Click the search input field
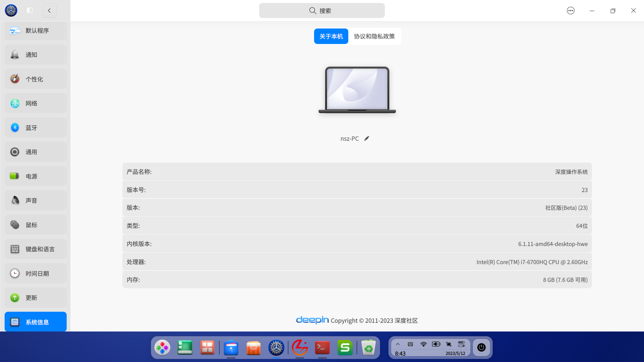 (322, 11)
